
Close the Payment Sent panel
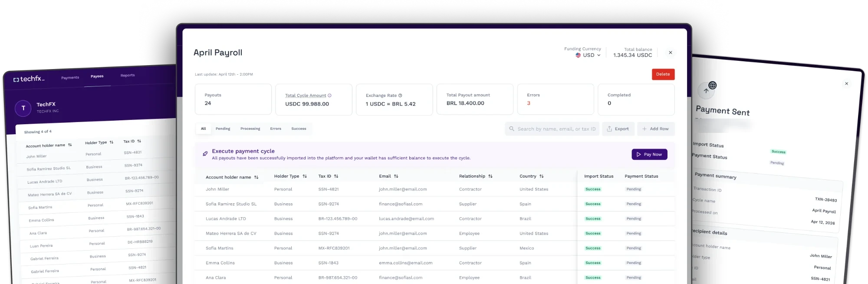pos(846,83)
